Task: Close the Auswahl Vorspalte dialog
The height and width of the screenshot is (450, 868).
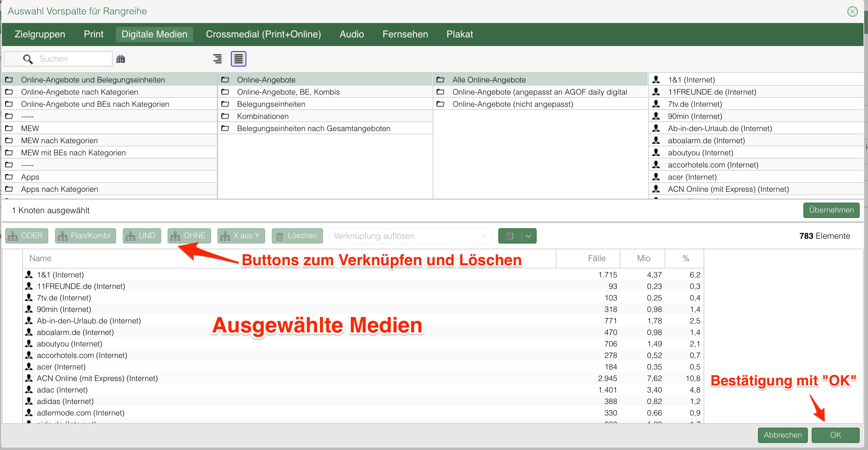Action: (853, 12)
